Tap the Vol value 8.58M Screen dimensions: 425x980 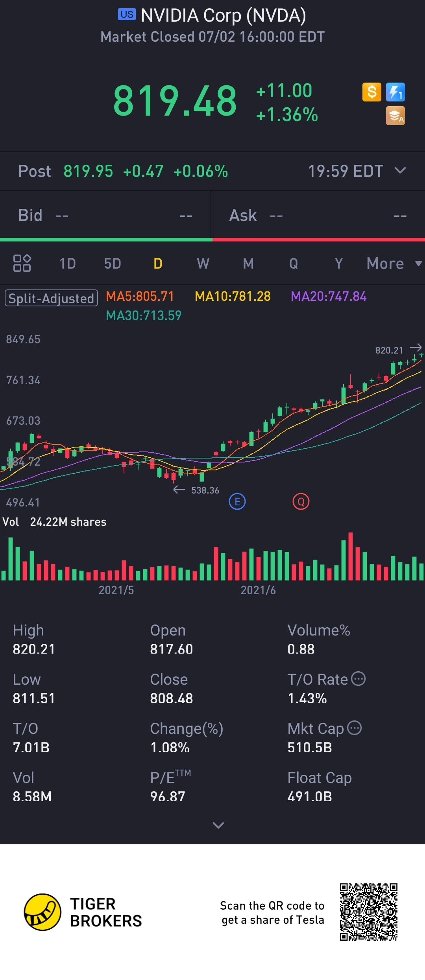click(32, 796)
